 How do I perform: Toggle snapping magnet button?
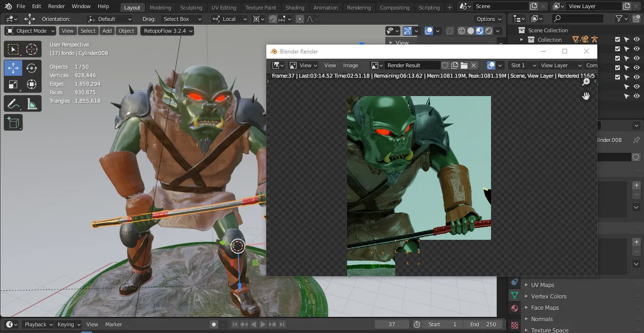(273, 19)
